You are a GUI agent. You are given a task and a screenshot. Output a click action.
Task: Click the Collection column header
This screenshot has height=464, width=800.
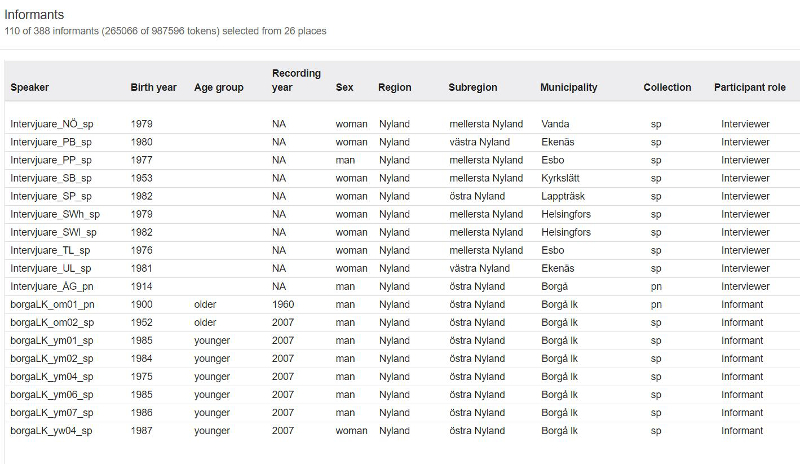[x=667, y=88]
